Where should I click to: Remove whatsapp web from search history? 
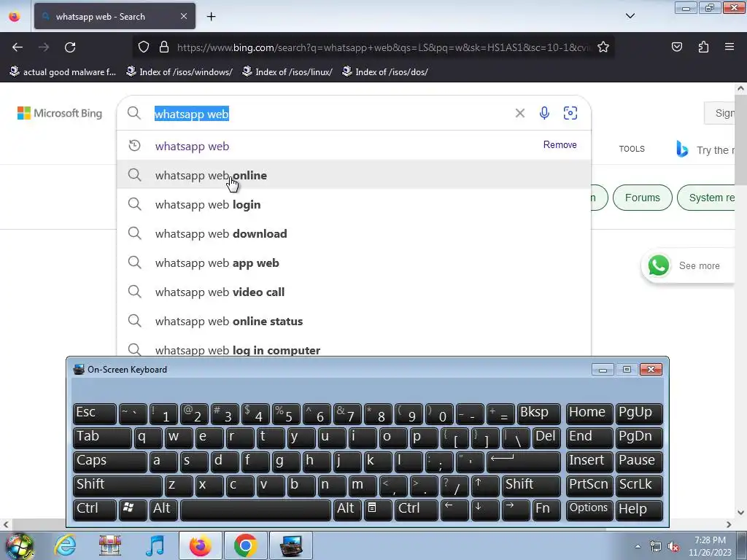click(x=560, y=145)
